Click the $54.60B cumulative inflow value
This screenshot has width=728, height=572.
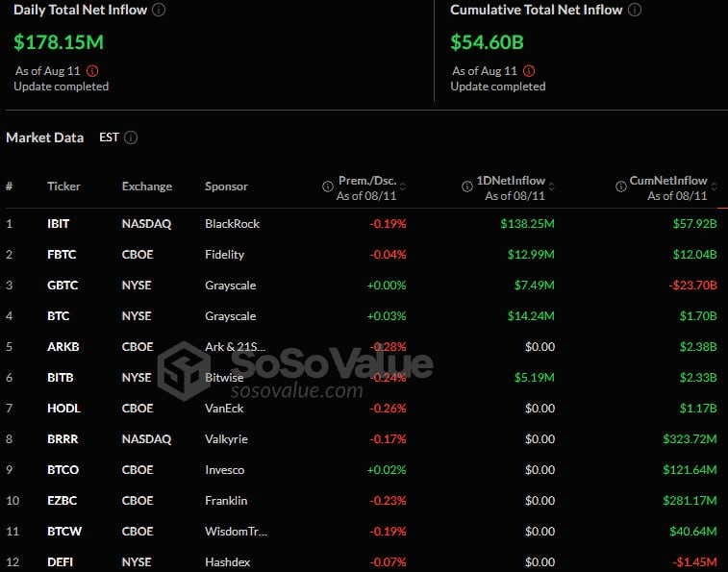coord(487,42)
